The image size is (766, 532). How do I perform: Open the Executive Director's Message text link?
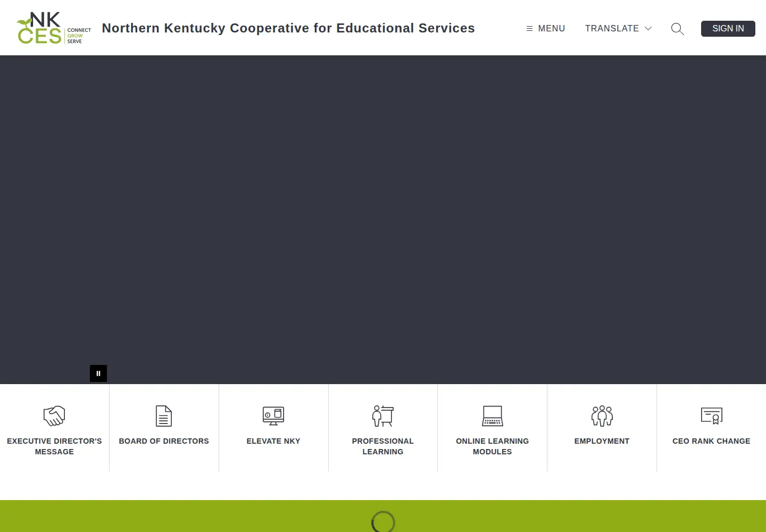point(54,446)
